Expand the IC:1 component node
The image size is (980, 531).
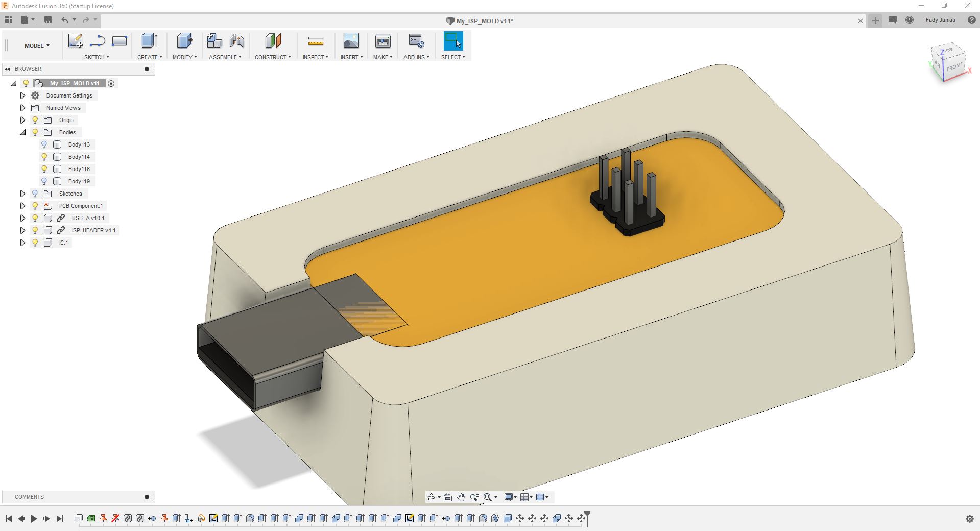pos(22,243)
